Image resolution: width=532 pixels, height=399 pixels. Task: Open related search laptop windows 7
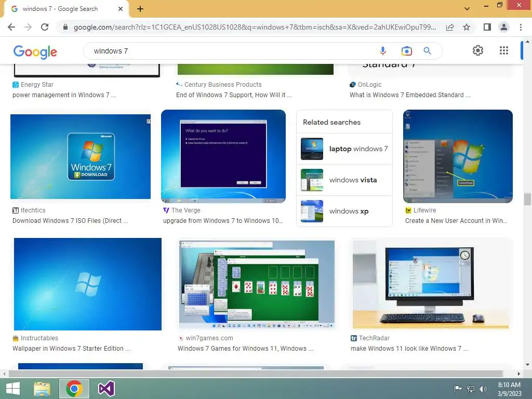point(344,149)
